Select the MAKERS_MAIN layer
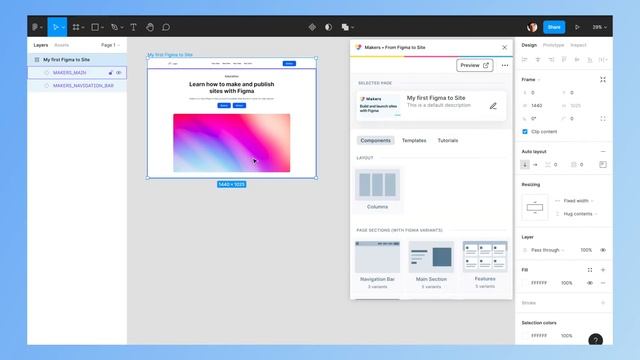This screenshot has height=360, width=640. click(x=77, y=73)
